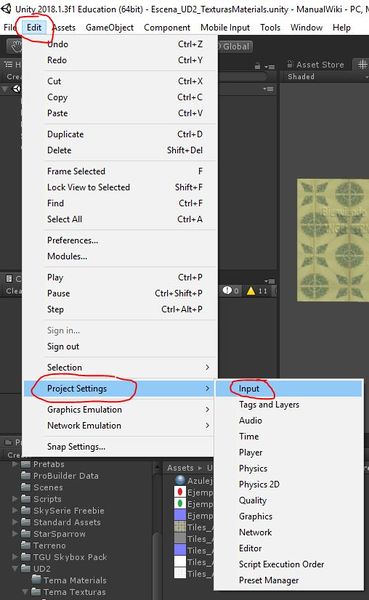Open the GameObject menu
Image resolution: width=369 pixels, height=600 pixels.
(109, 28)
